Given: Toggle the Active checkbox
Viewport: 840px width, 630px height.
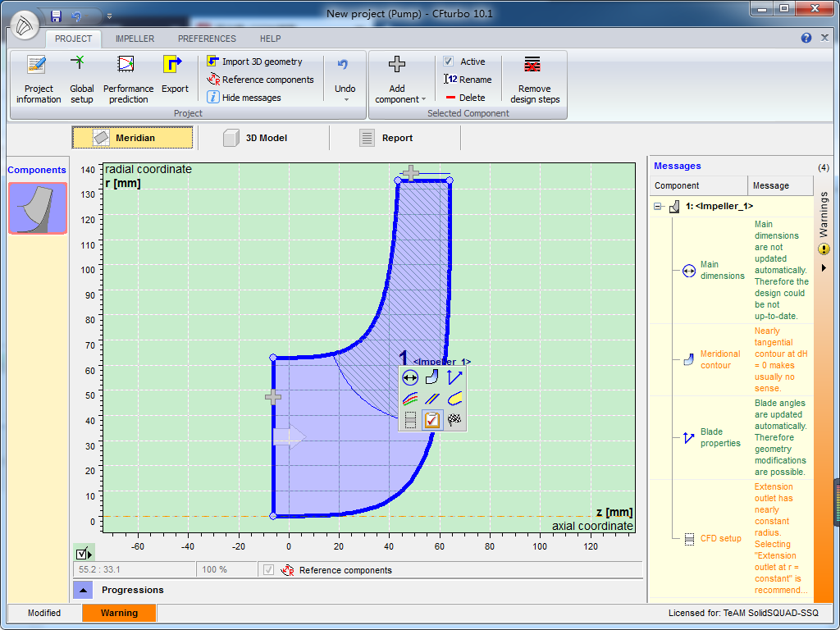Looking at the screenshot, I should point(449,62).
